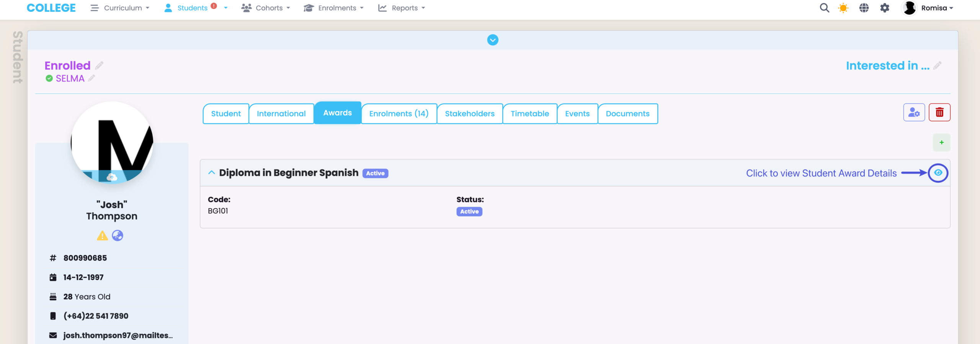Open the Reports menu
The width and height of the screenshot is (980, 344).
pyautogui.click(x=402, y=8)
